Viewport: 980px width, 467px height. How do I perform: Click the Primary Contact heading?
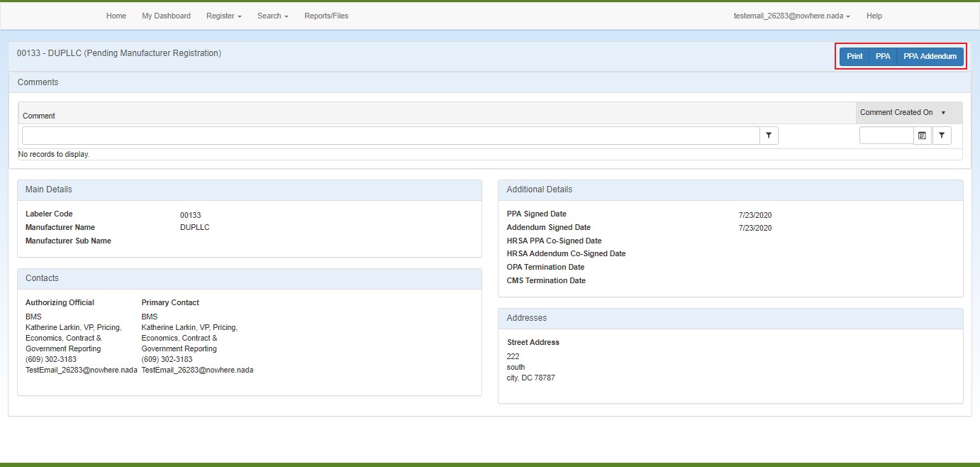coord(171,302)
